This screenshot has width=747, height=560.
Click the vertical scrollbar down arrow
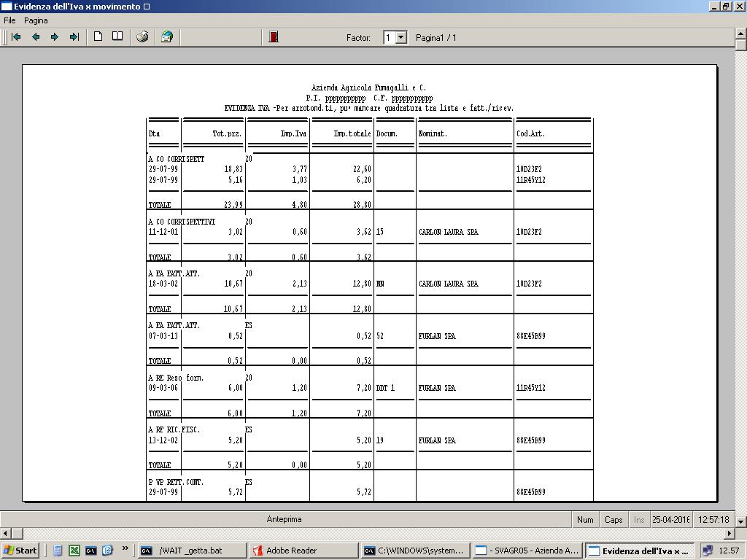tap(741, 521)
